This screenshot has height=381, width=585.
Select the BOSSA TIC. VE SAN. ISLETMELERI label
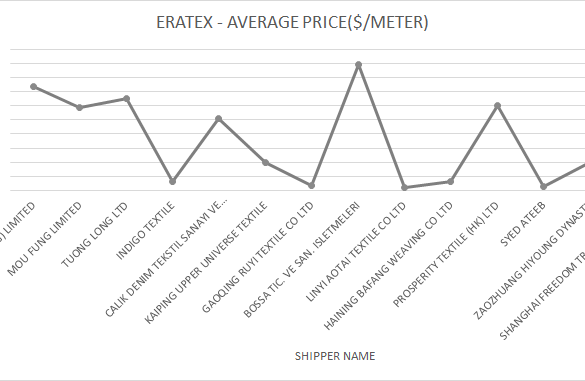tap(301, 260)
